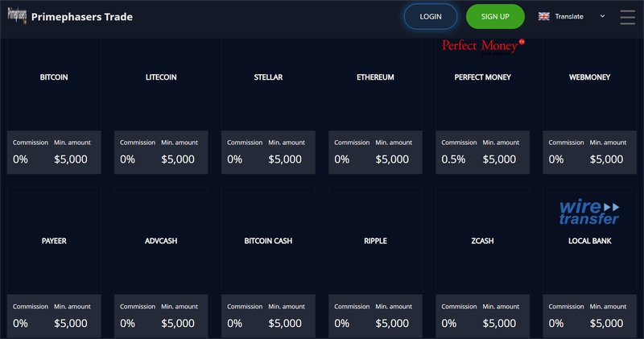Viewport: 644px width, 339px height.
Task: Click the UK flag language icon
Action: [544, 16]
